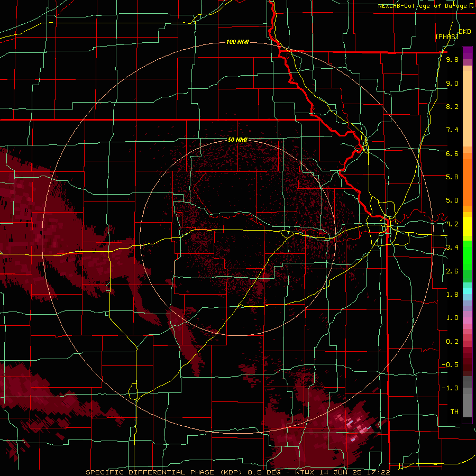
Task: Click the 0.2 scale value
Action: click(452, 342)
